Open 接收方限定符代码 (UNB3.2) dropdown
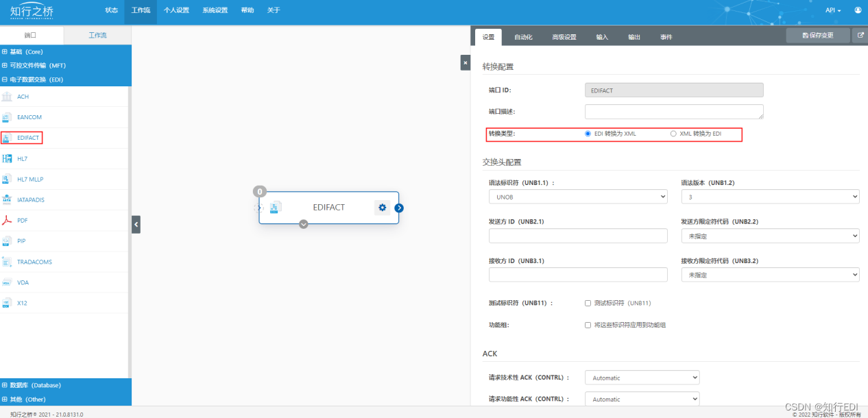Viewport: 868px width, 418px height. [770, 275]
